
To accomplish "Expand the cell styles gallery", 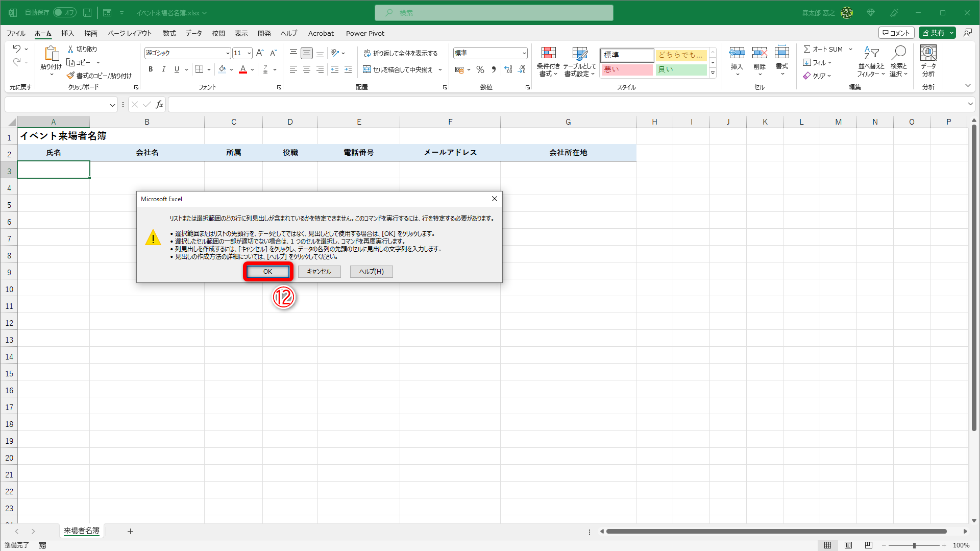I will 713,73.
